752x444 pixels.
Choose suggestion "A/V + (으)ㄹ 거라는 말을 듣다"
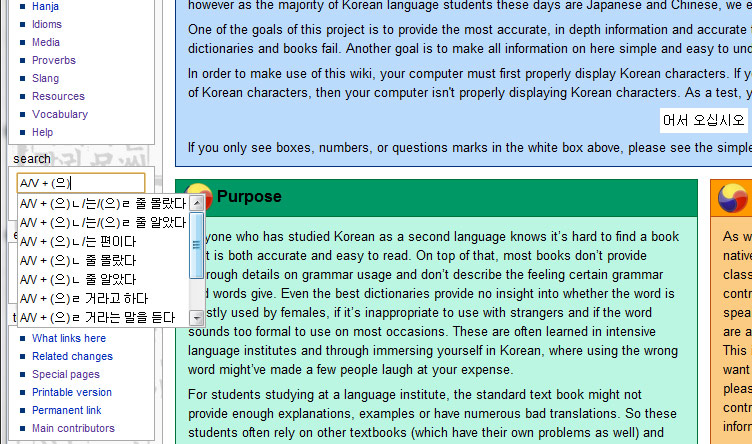(96, 317)
